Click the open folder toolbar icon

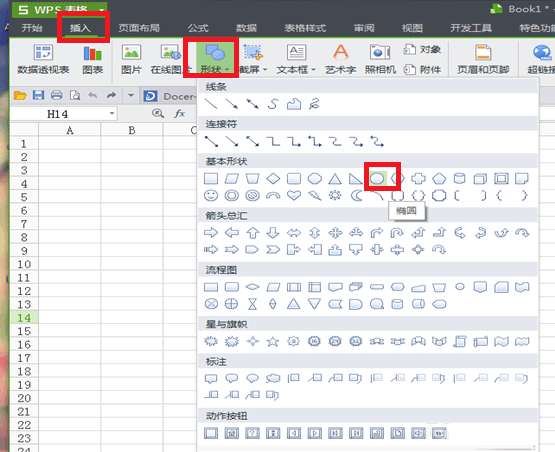(20, 95)
